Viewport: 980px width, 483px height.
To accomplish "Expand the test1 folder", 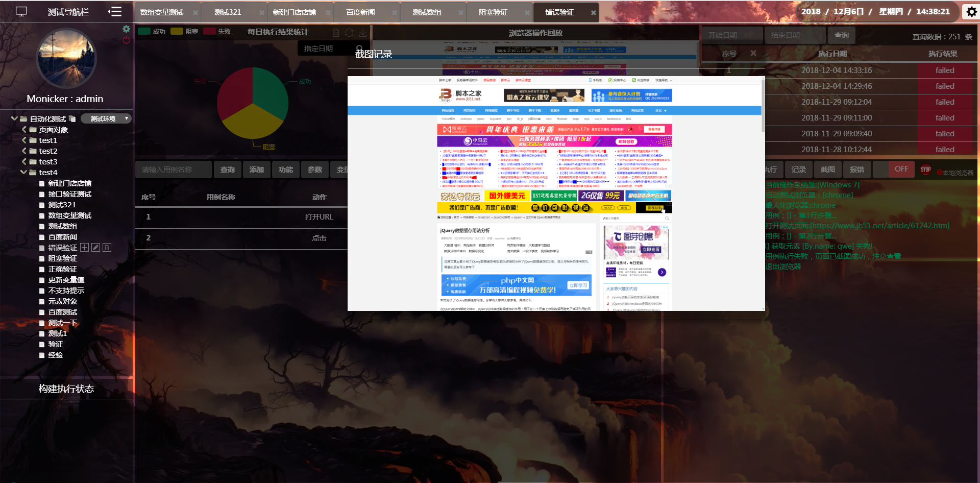I will [24, 140].
